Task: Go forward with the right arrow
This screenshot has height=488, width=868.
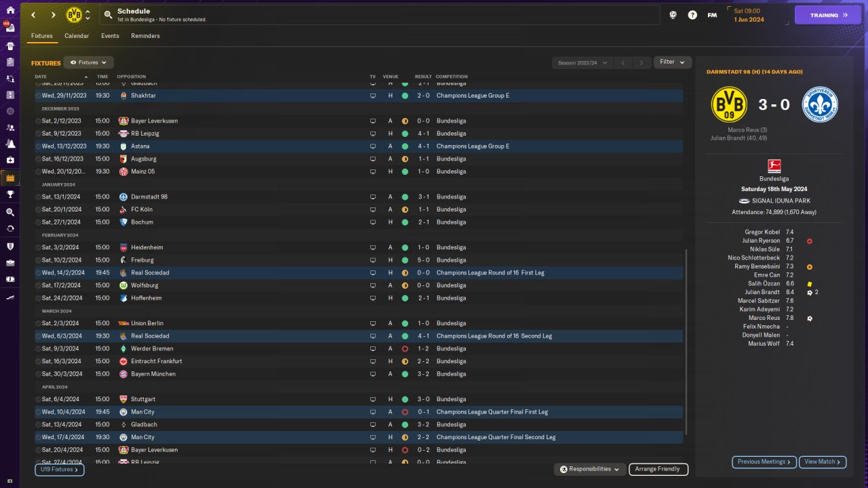Action: point(54,15)
